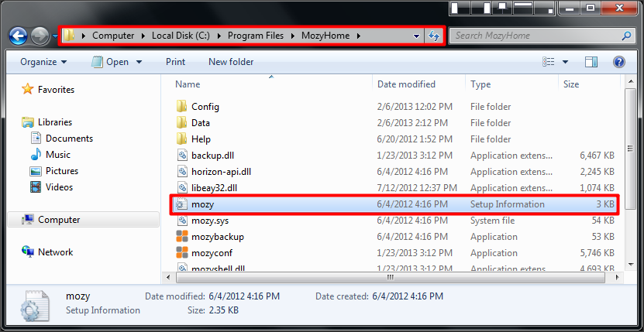Click the search magnifier icon
Viewport: 644px width, 332px height.
coord(626,36)
